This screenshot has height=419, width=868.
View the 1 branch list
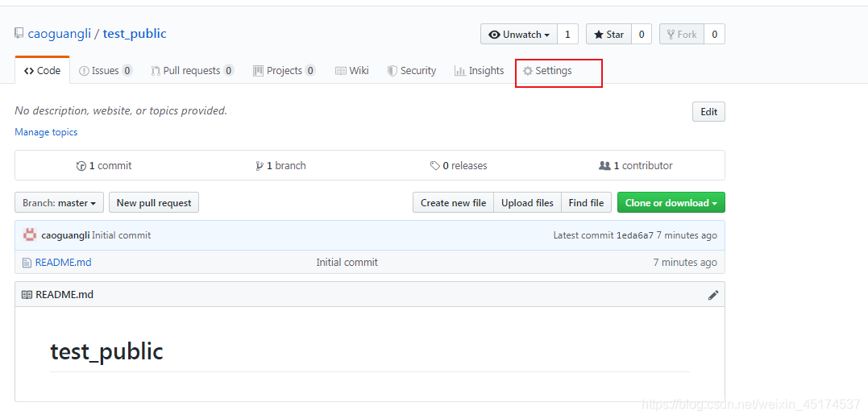coord(280,165)
